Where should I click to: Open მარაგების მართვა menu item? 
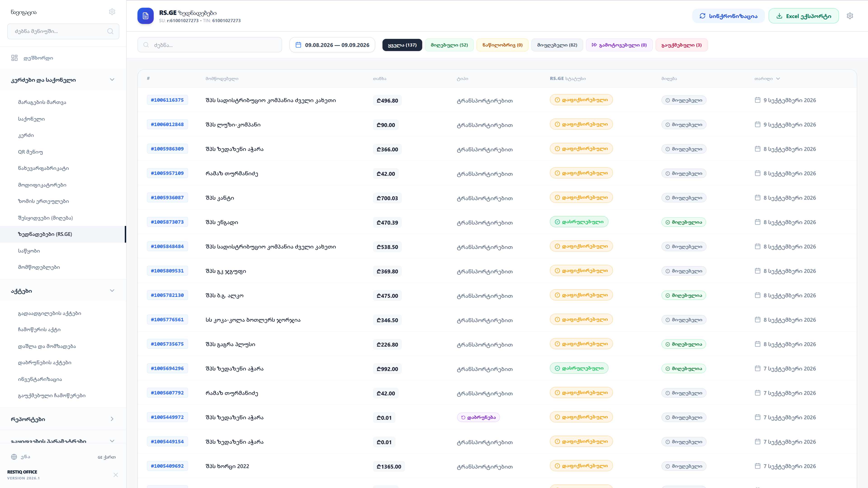(x=42, y=102)
